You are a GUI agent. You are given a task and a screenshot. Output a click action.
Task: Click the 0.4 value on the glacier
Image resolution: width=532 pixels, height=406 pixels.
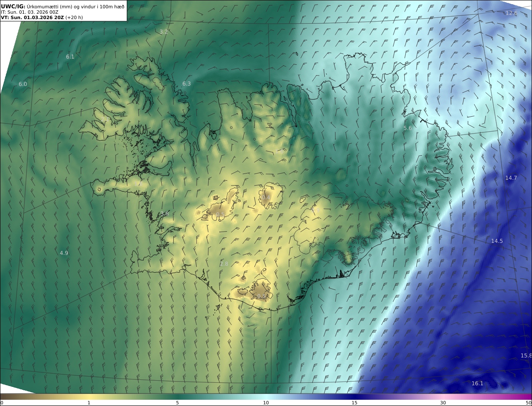tap(266, 197)
